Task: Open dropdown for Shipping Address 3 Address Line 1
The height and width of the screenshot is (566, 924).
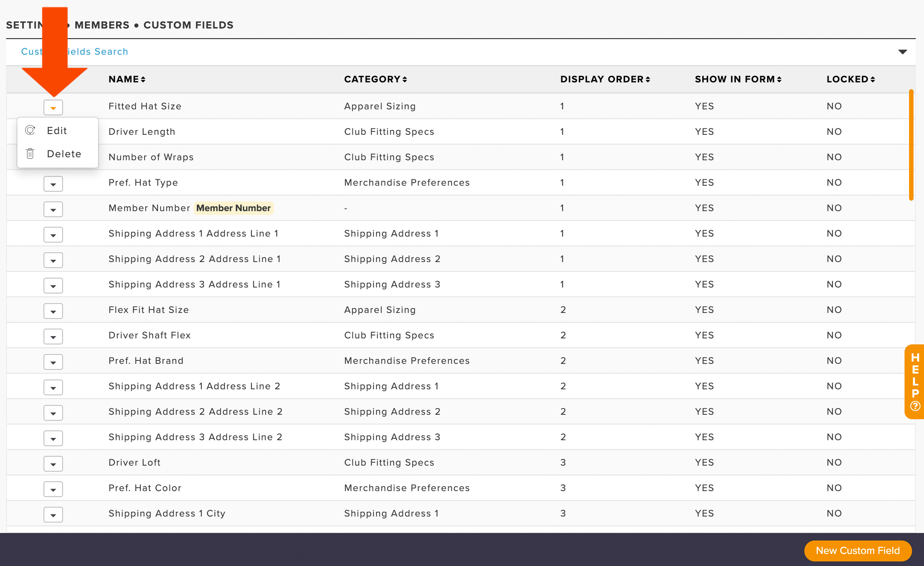Action: tap(53, 286)
